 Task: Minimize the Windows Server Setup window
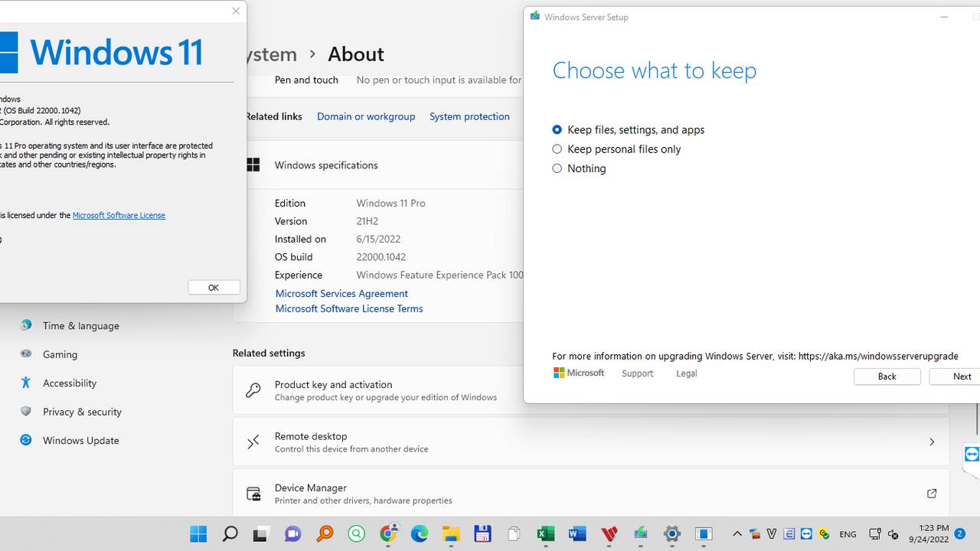pos(944,17)
